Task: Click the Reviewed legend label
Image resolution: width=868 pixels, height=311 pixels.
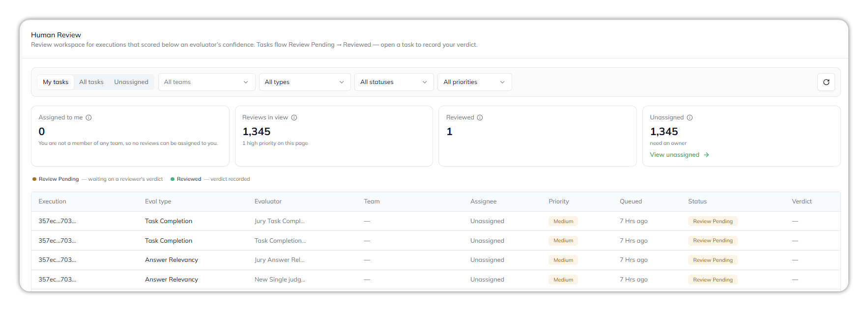Action: tap(189, 179)
